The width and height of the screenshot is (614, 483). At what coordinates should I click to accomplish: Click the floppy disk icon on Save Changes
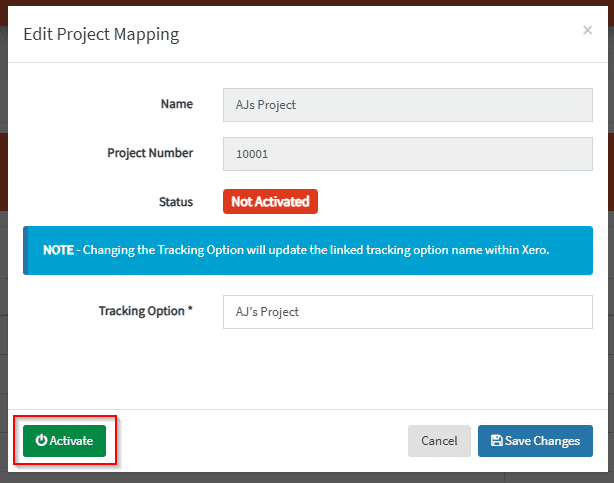497,441
